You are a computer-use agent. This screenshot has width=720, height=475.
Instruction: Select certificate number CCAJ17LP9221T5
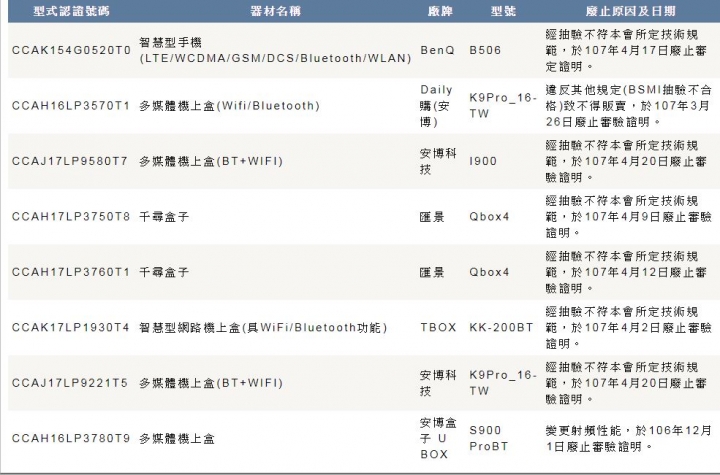(x=70, y=383)
